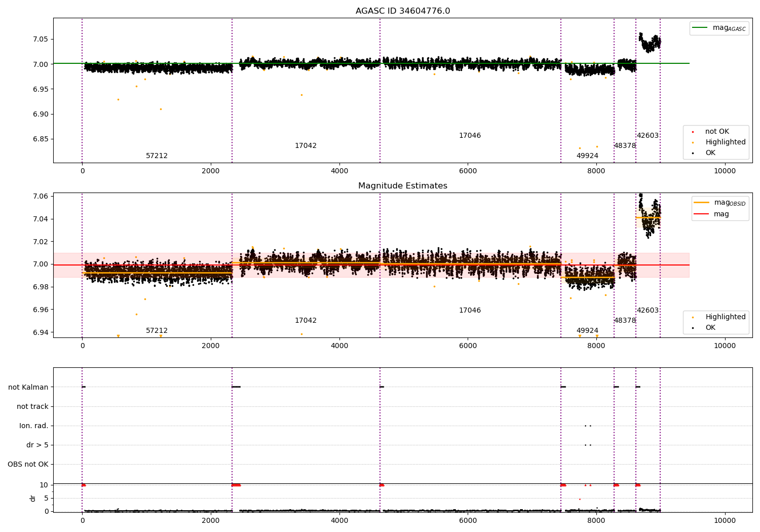This screenshot has height=532, width=760.
Task: Click y-axis tick 7.04 in middle plot
Action: tap(40, 219)
